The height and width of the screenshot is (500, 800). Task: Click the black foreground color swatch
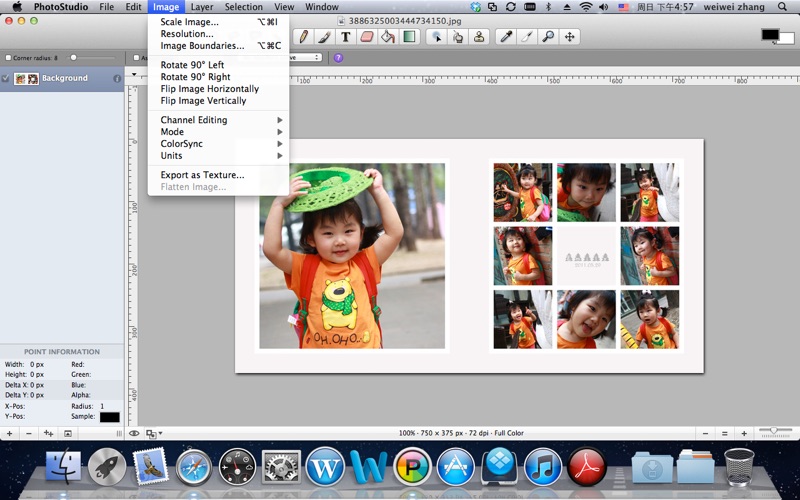click(x=770, y=35)
